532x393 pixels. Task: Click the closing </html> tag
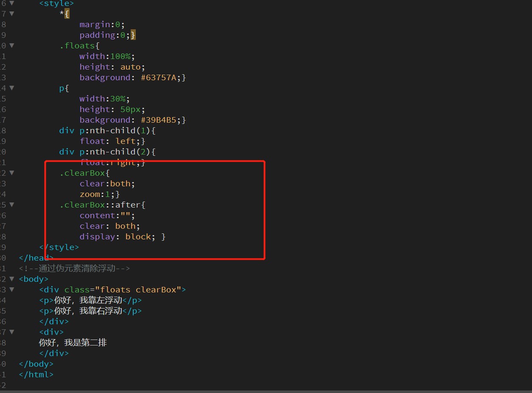click(36, 374)
